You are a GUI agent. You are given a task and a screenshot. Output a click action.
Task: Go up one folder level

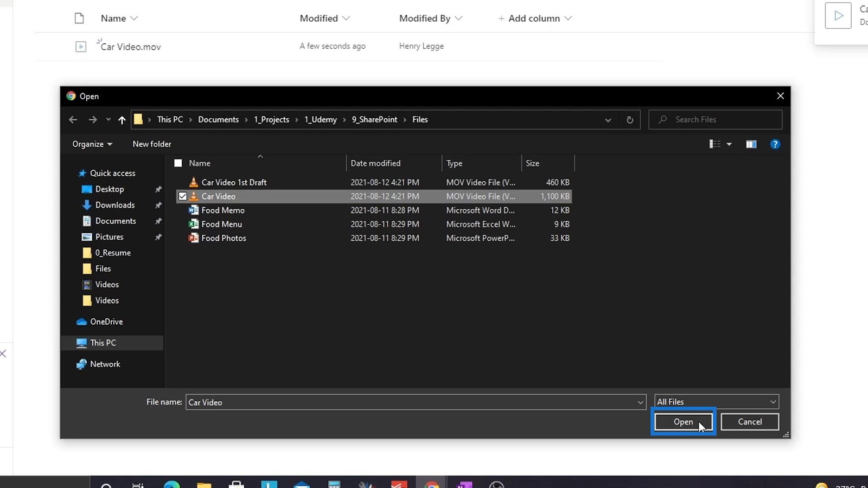click(x=122, y=120)
